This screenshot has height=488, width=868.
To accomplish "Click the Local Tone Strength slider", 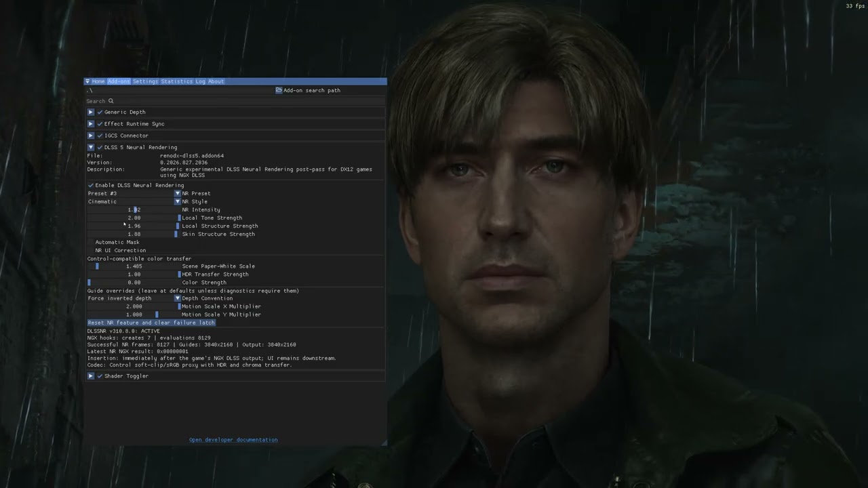I will click(x=134, y=218).
